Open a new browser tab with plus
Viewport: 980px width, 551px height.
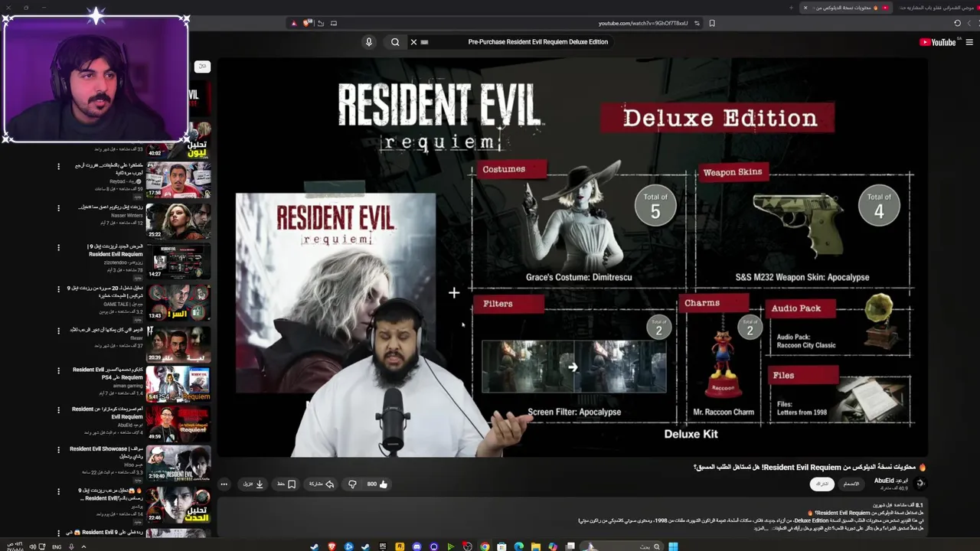[x=791, y=8]
